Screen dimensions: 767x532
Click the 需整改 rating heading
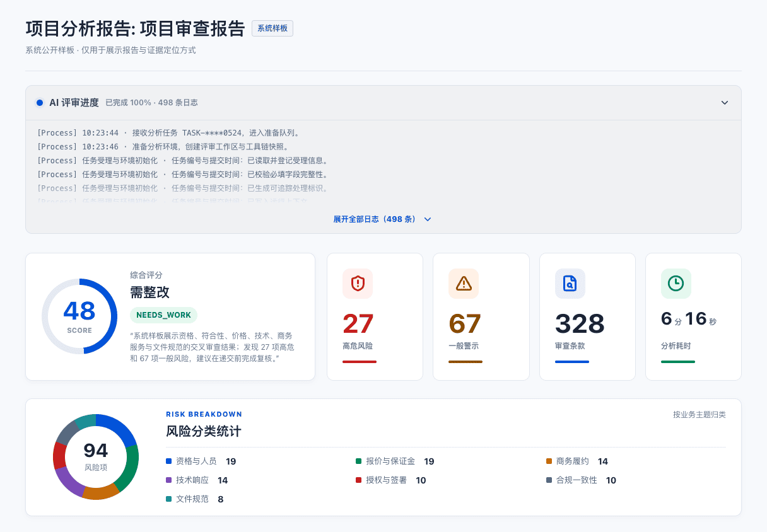pyautogui.click(x=149, y=292)
